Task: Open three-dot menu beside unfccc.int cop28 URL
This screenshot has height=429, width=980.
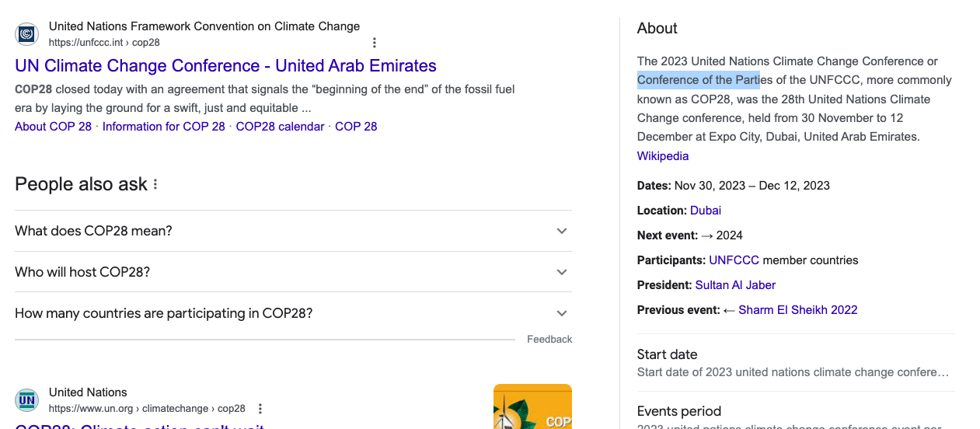Action: [375, 43]
